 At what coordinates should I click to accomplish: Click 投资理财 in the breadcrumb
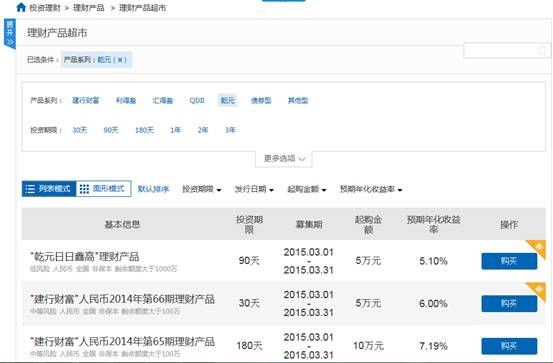pos(45,8)
